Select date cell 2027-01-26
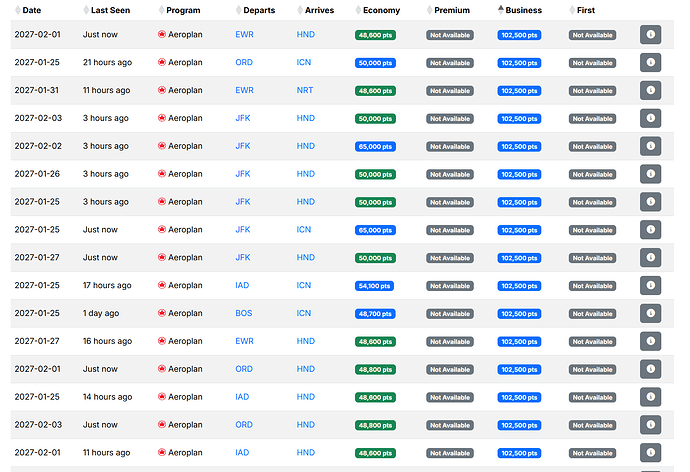The image size is (690, 472). (x=37, y=174)
